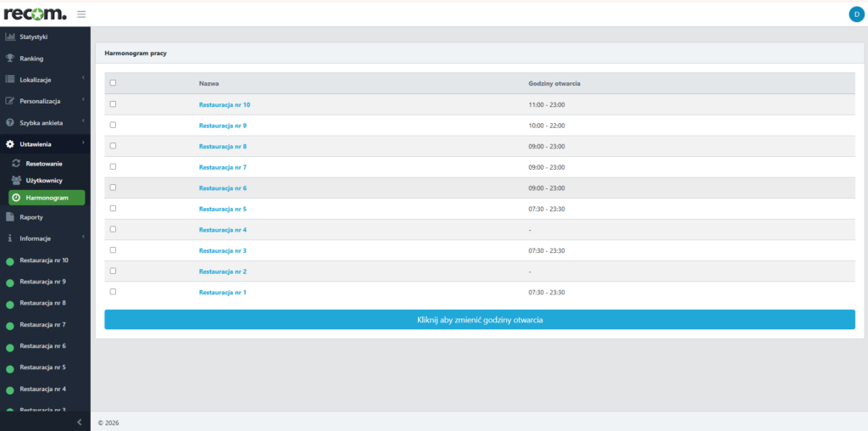Viewport: 868px width, 431px height.
Task: Open the Raporty menu item
Action: [x=31, y=217]
